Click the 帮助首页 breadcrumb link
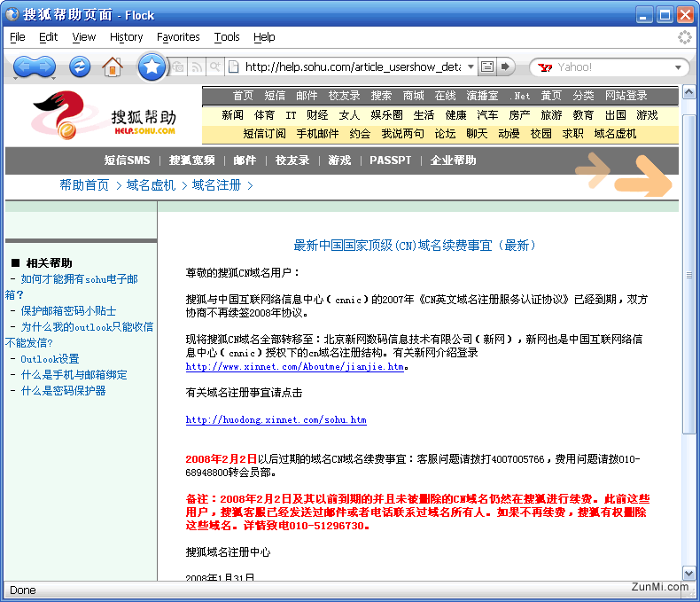 pyautogui.click(x=84, y=185)
